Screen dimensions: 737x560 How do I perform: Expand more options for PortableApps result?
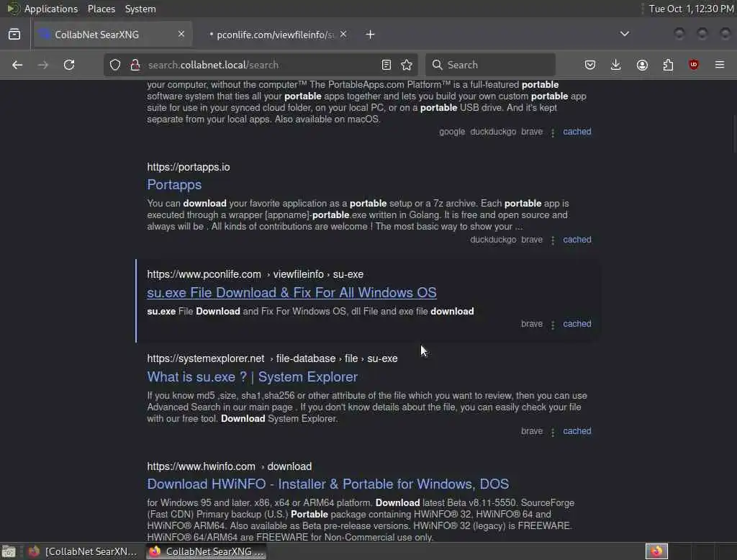coord(553,133)
